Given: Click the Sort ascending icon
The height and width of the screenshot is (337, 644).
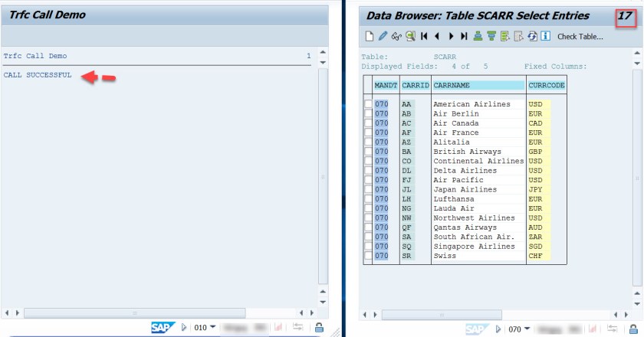Looking at the screenshot, I should 478,36.
